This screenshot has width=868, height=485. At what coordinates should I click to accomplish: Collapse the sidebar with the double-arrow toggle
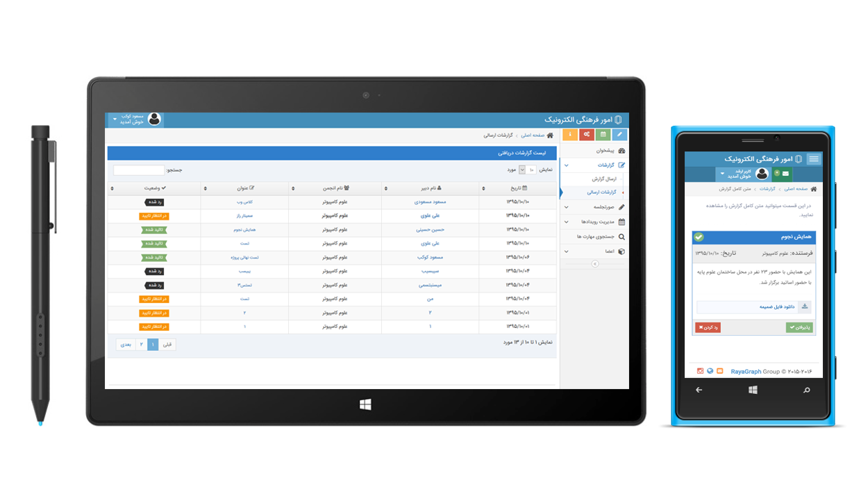tap(594, 264)
